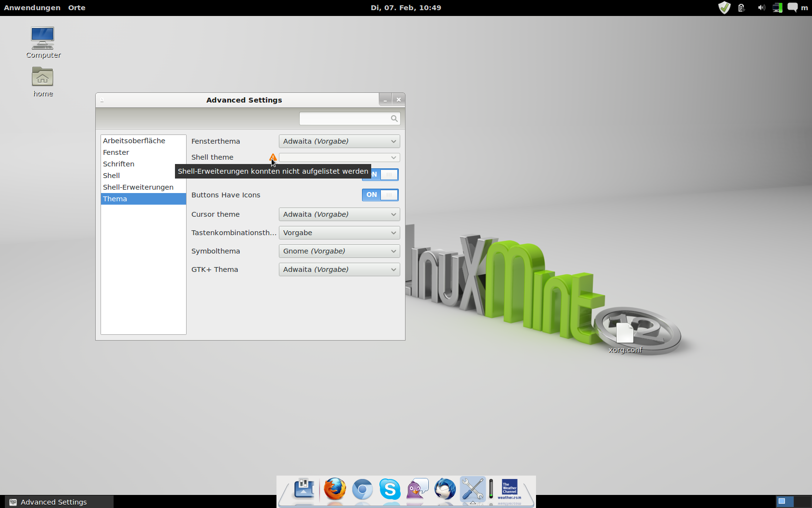
Task: Open The Weather Channel dock item
Action: point(509,489)
